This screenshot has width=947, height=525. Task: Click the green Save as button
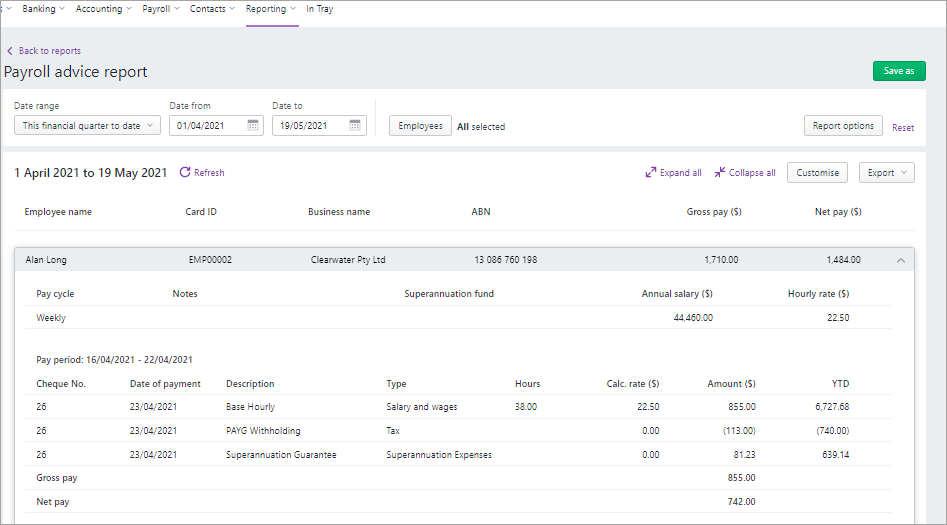click(x=898, y=71)
